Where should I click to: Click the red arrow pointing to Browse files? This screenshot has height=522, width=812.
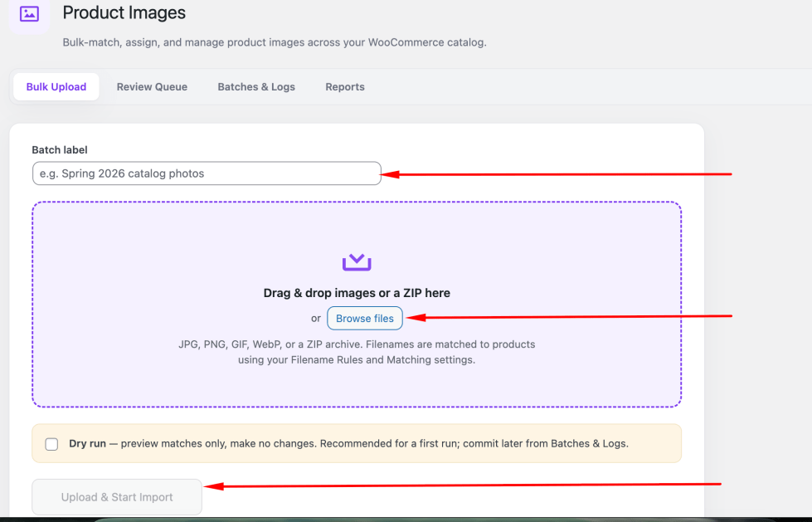pyautogui.click(x=570, y=317)
